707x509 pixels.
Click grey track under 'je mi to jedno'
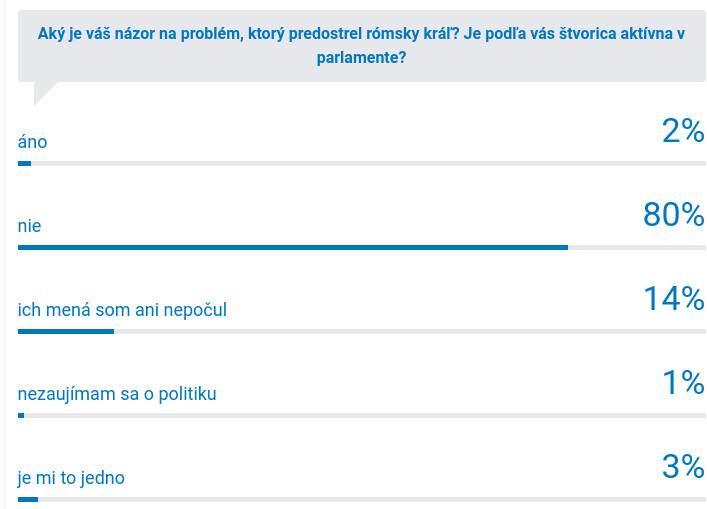coord(372,498)
